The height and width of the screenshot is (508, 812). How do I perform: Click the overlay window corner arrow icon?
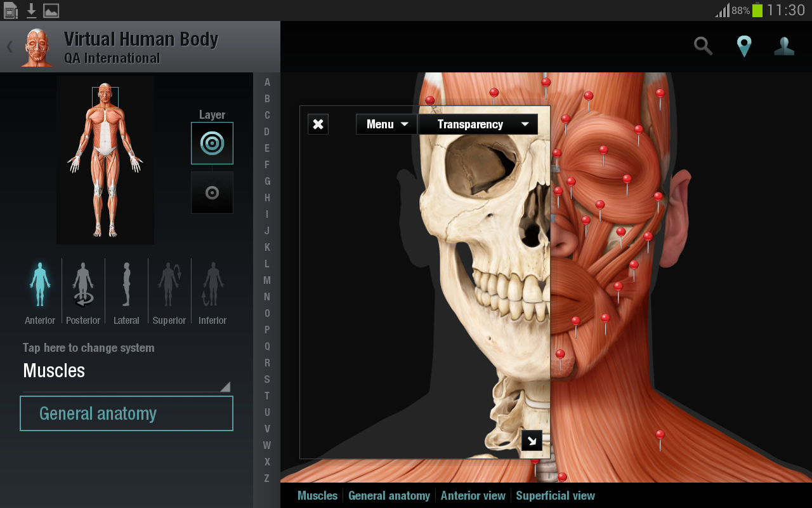[x=532, y=440]
